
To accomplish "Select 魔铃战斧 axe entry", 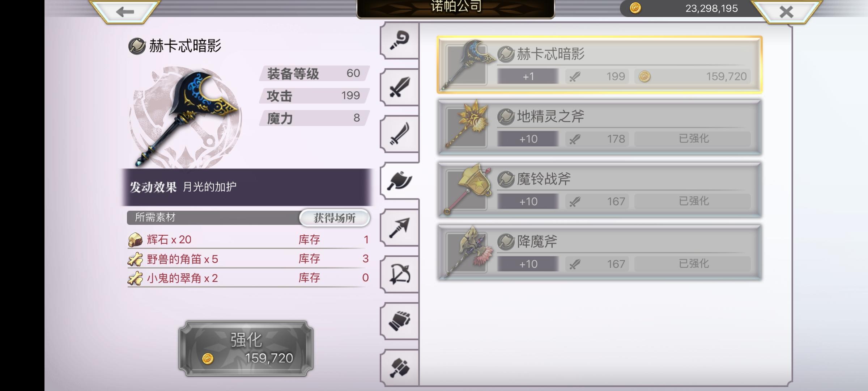I will pyautogui.click(x=600, y=190).
